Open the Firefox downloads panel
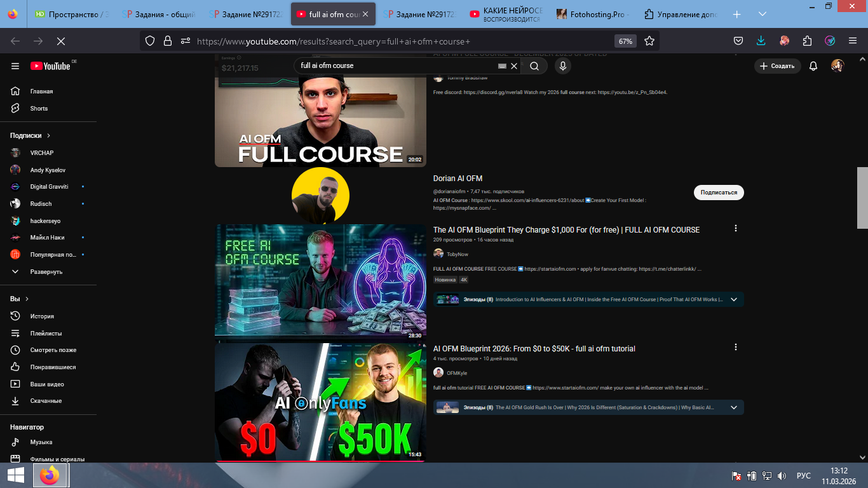Viewport: 868px width, 488px height. [761, 41]
